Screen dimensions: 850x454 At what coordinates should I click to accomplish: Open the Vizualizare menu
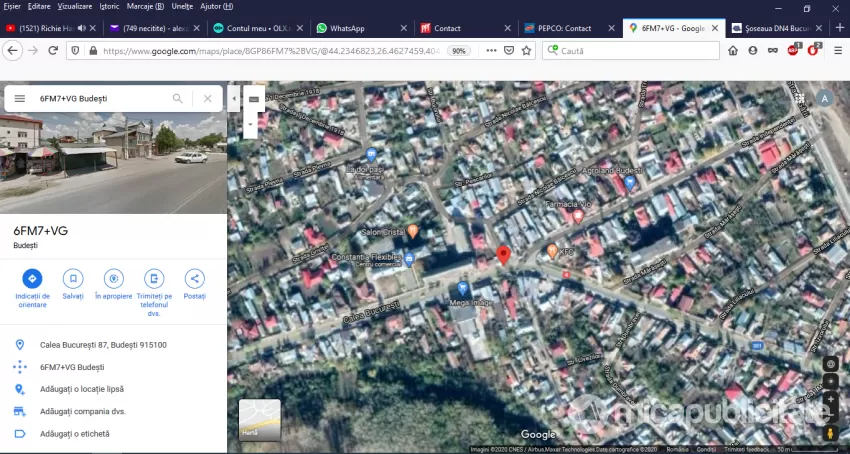pyautogui.click(x=75, y=7)
